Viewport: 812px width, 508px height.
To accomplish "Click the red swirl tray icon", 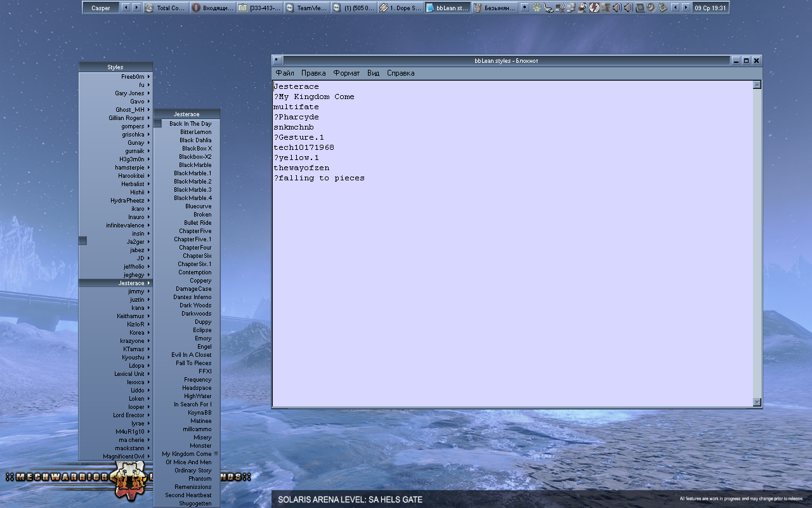I will click(x=593, y=7).
